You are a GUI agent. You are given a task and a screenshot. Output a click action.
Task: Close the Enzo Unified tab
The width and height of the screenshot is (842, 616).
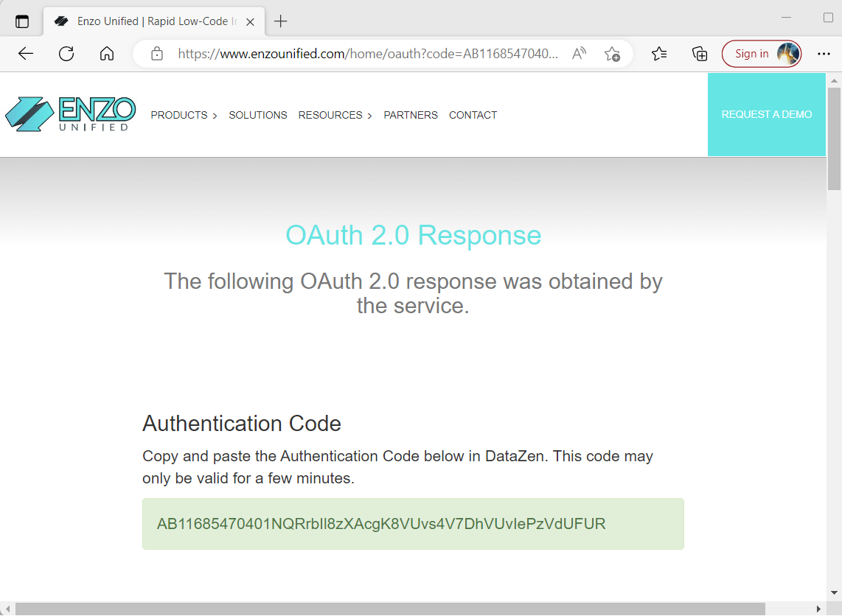[250, 21]
